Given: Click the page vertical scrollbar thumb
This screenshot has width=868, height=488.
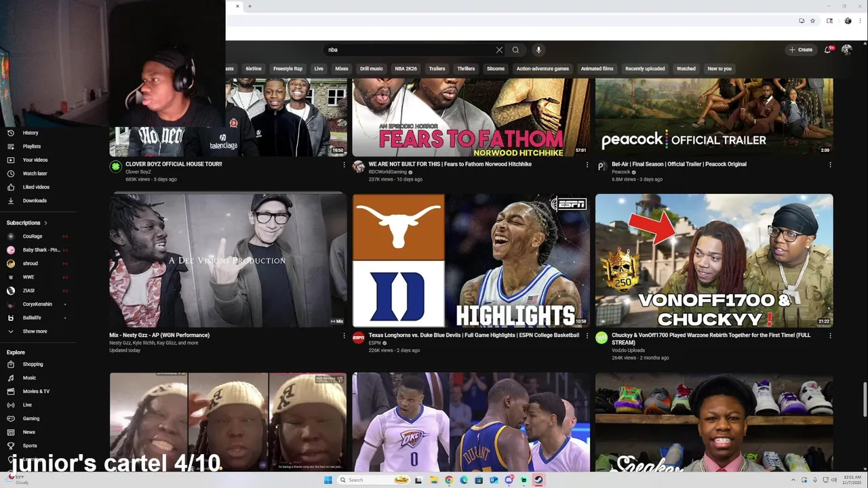Looking at the screenshot, I should (x=864, y=399).
